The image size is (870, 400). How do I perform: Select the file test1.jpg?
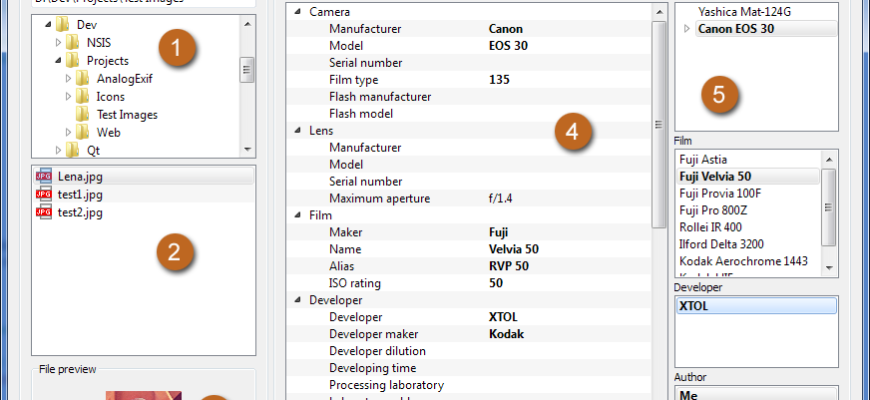click(x=80, y=195)
